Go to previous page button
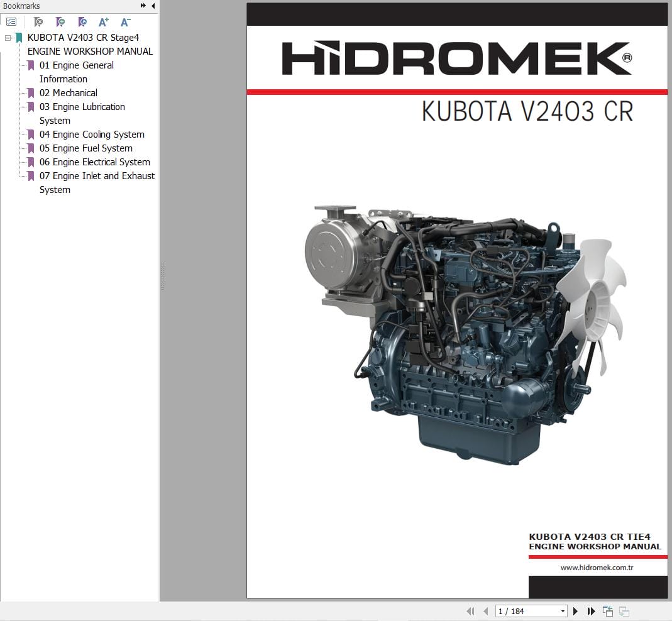672x621 pixels. pos(485,611)
